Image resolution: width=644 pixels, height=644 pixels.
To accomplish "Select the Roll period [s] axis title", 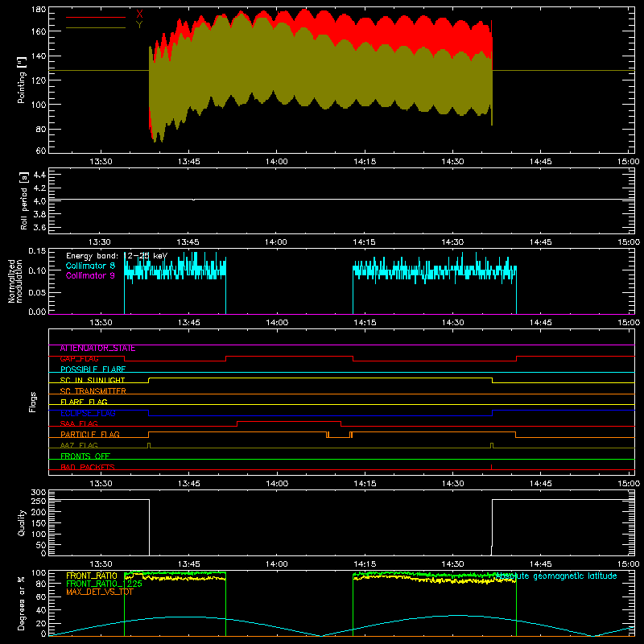I will tap(24, 200).
